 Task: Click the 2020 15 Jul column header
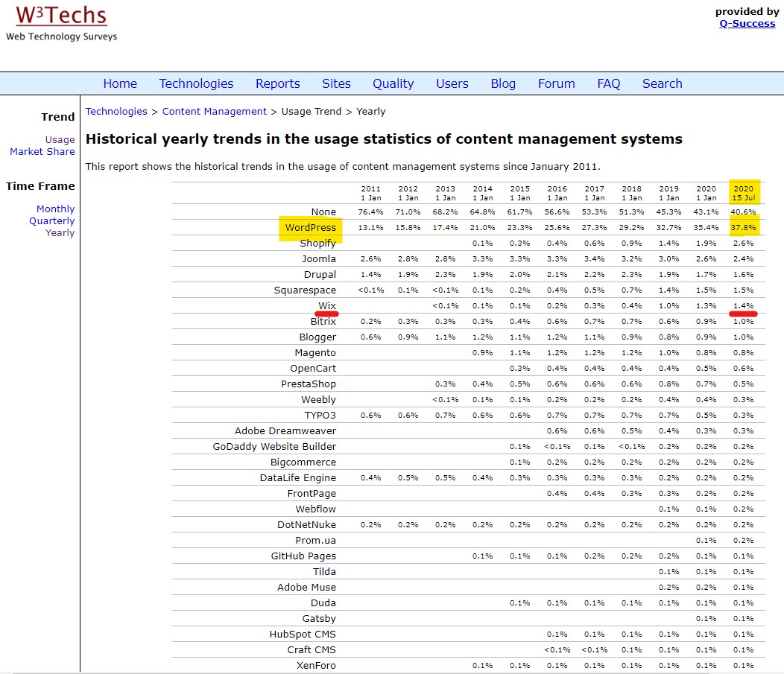[x=744, y=193]
